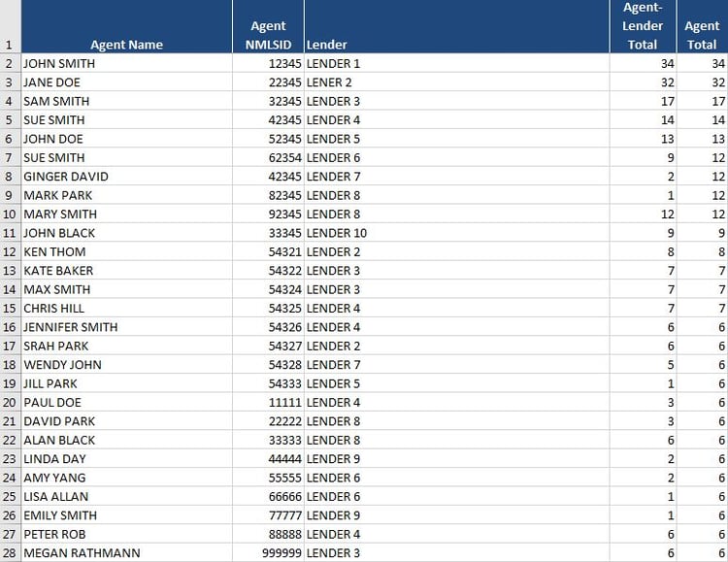Select row 28 via its row number

pos(11,552)
